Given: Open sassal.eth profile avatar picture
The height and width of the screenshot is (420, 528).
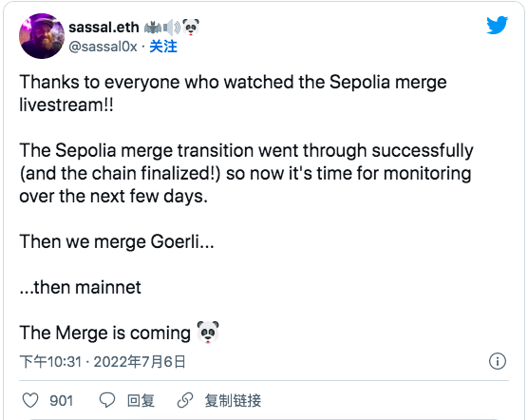Looking at the screenshot, I should 42,36.
